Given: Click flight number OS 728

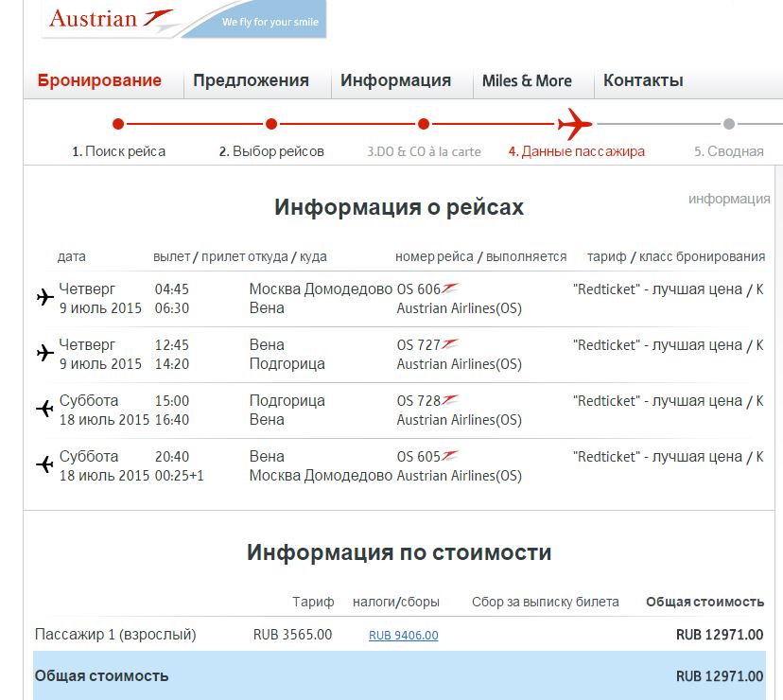Looking at the screenshot, I should click(x=419, y=401).
